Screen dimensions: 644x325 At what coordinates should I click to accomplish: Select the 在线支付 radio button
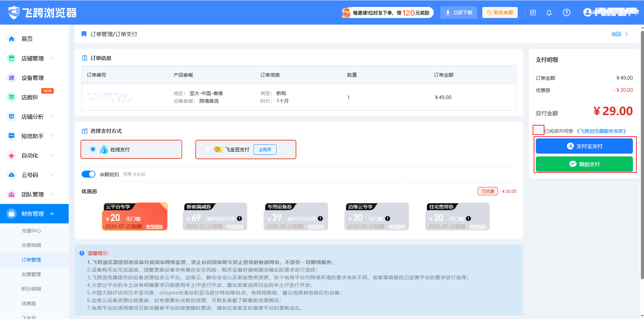93,149
